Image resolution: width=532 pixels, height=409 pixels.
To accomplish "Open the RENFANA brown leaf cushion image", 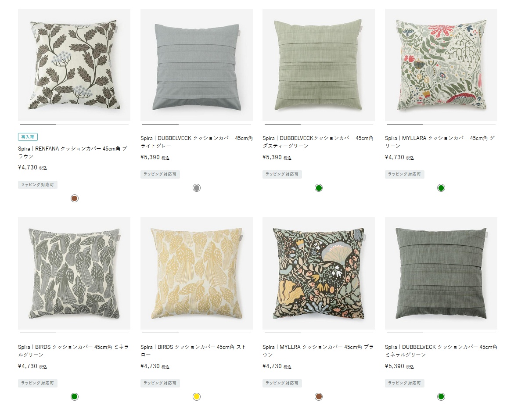I will point(74,65).
